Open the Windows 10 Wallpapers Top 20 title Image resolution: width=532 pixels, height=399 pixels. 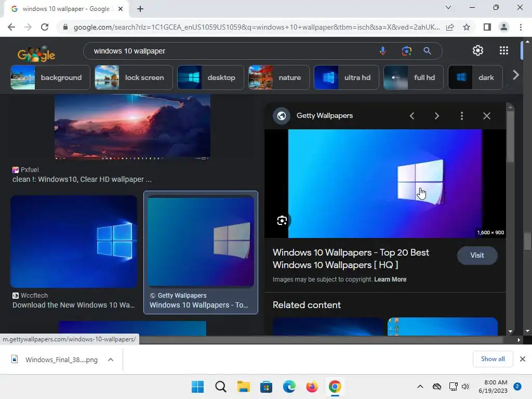pos(351,259)
